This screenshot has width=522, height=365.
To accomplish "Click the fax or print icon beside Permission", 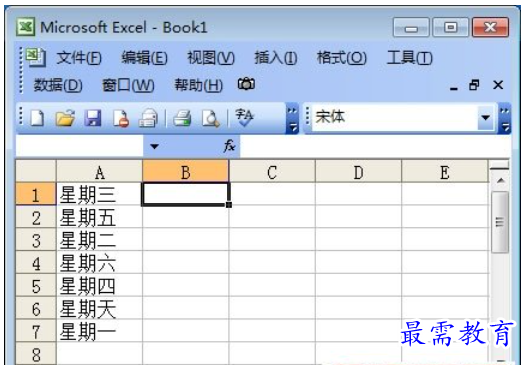I will click(148, 118).
